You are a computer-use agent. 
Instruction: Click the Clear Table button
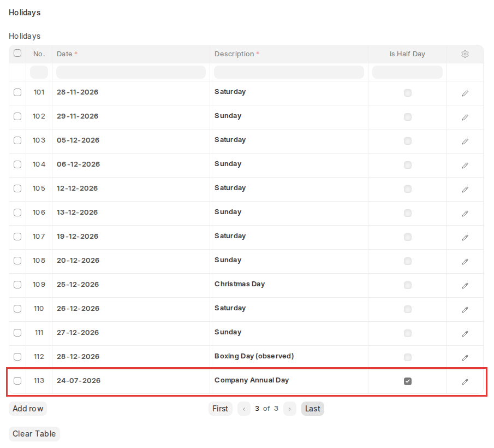coord(34,434)
